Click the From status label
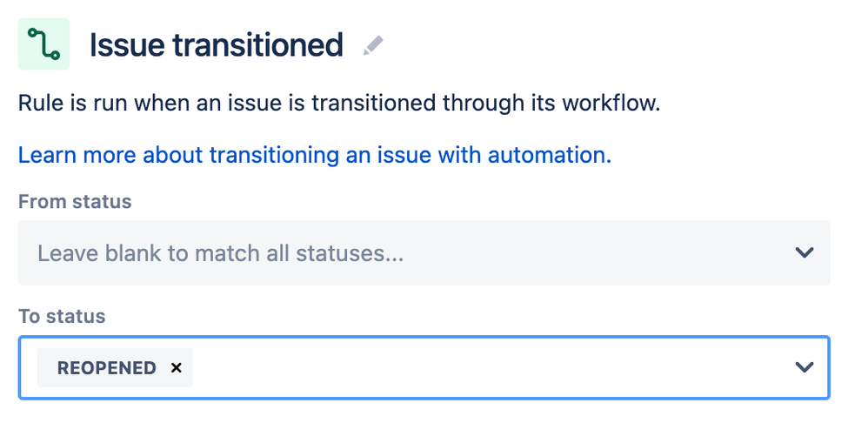Image resolution: width=868 pixels, height=423 pixels. 75,202
